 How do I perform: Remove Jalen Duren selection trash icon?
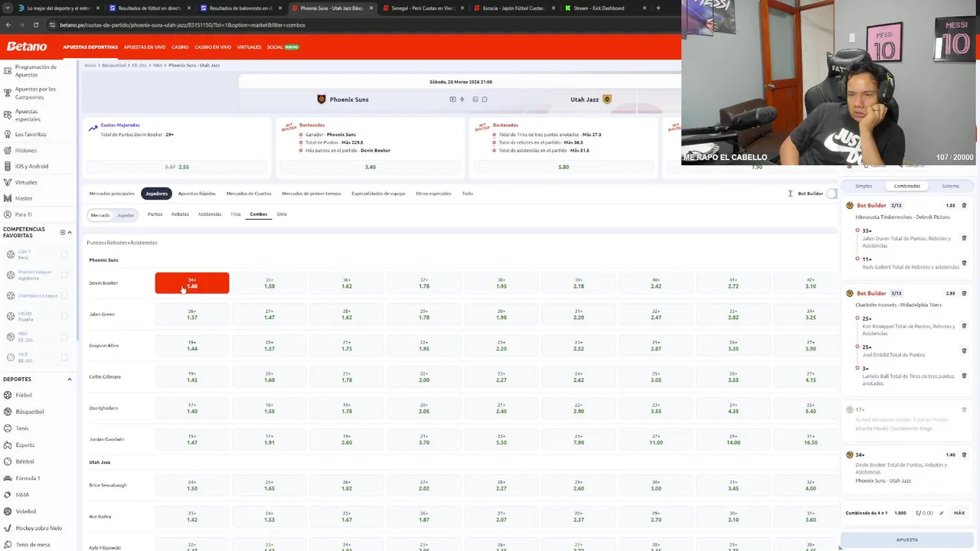click(x=964, y=238)
